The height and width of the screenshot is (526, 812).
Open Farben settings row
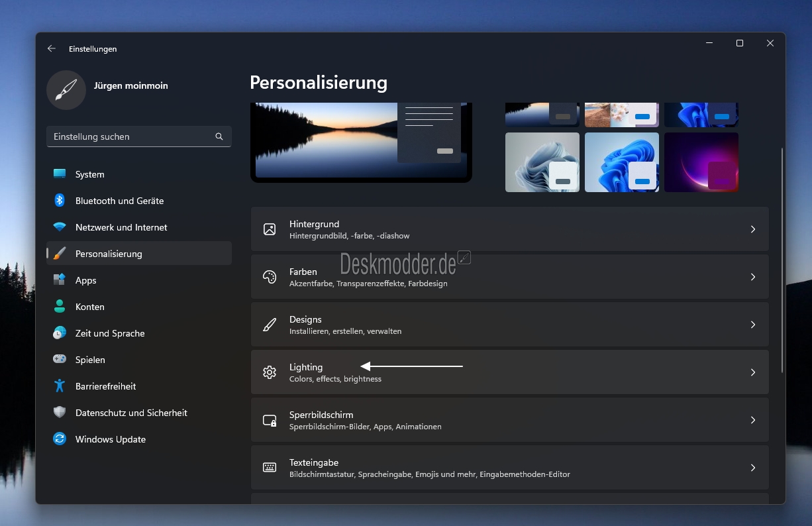(x=509, y=277)
